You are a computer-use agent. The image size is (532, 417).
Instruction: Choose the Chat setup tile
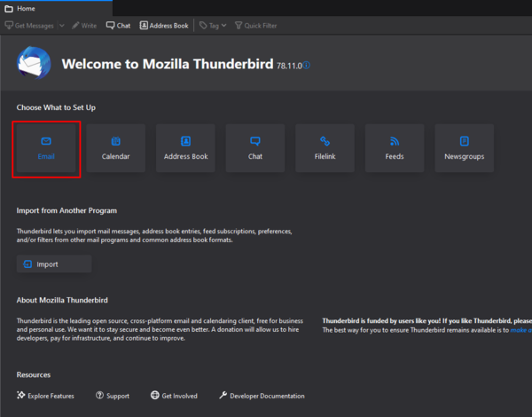click(255, 148)
